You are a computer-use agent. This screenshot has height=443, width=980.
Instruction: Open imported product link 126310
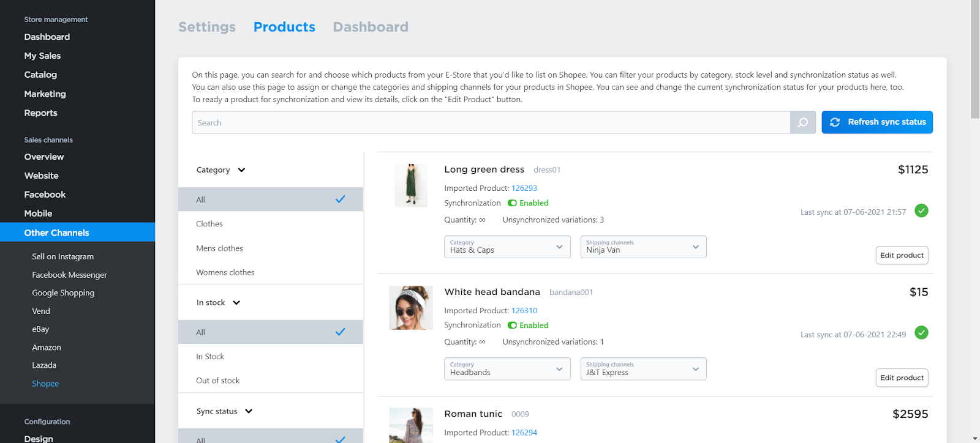click(x=524, y=311)
